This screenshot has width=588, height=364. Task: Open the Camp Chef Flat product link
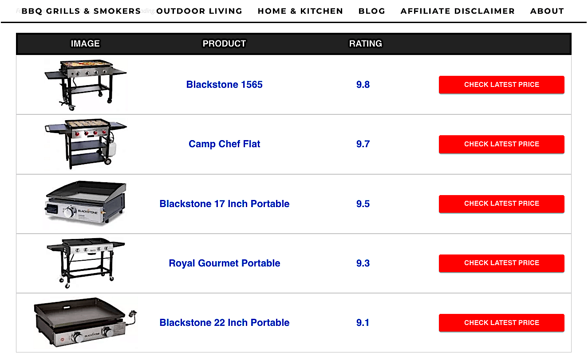pyautogui.click(x=225, y=144)
